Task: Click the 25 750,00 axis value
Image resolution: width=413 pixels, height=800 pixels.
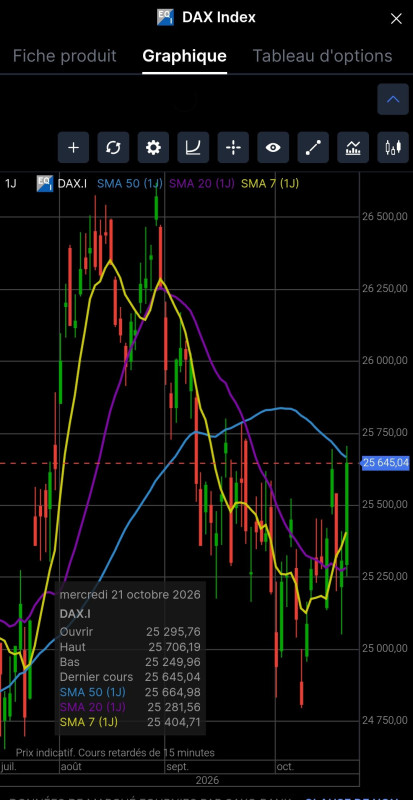Action: click(385, 433)
